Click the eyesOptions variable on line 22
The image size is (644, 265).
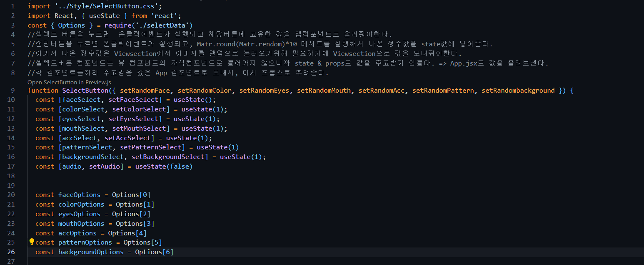tap(79, 214)
